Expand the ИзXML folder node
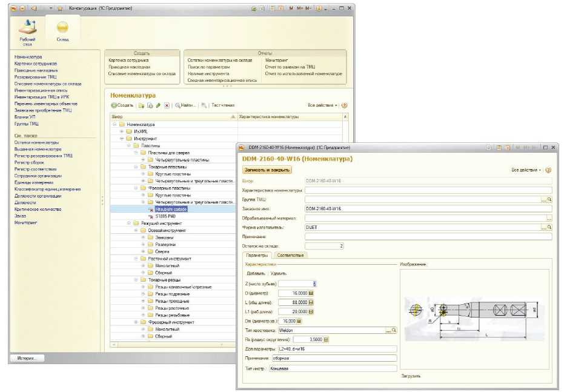 pyautogui.click(x=121, y=131)
